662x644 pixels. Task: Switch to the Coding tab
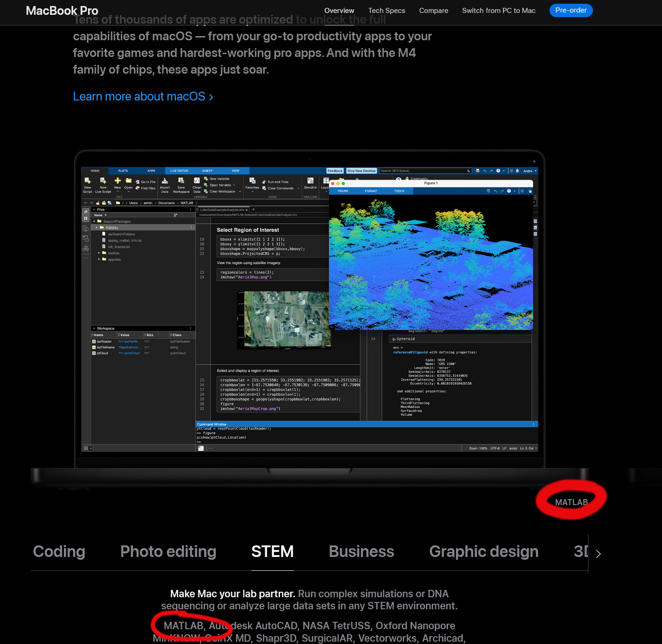(x=59, y=551)
